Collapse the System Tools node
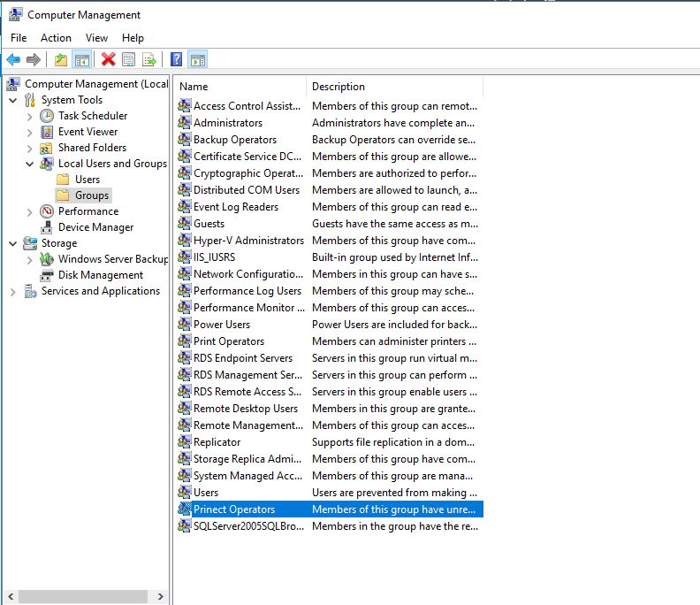The width and height of the screenshot is (700, 605). 13,100
